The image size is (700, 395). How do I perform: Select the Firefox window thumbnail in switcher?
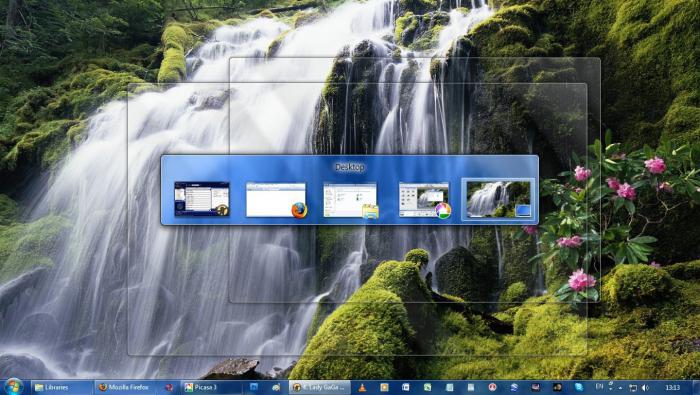(276, 200)
